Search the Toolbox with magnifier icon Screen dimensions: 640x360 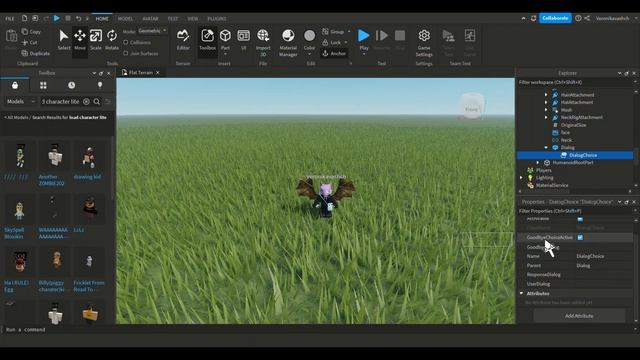(97, 102)
